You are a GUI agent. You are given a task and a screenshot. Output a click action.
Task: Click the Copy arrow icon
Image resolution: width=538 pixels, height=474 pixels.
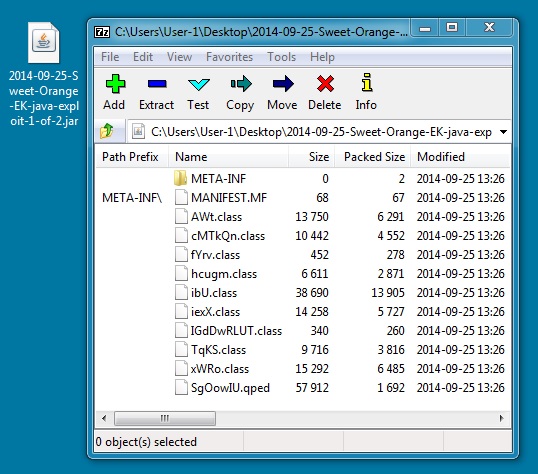pos(241,84)
